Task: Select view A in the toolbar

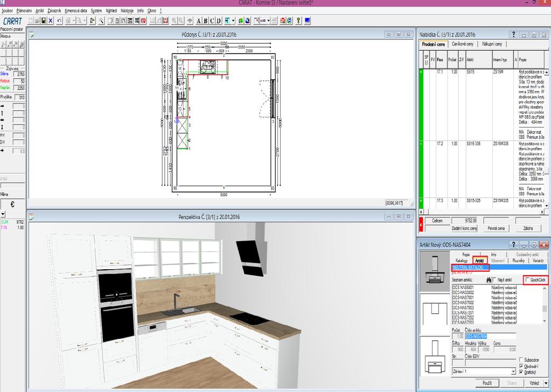Action: coord(199,20)
